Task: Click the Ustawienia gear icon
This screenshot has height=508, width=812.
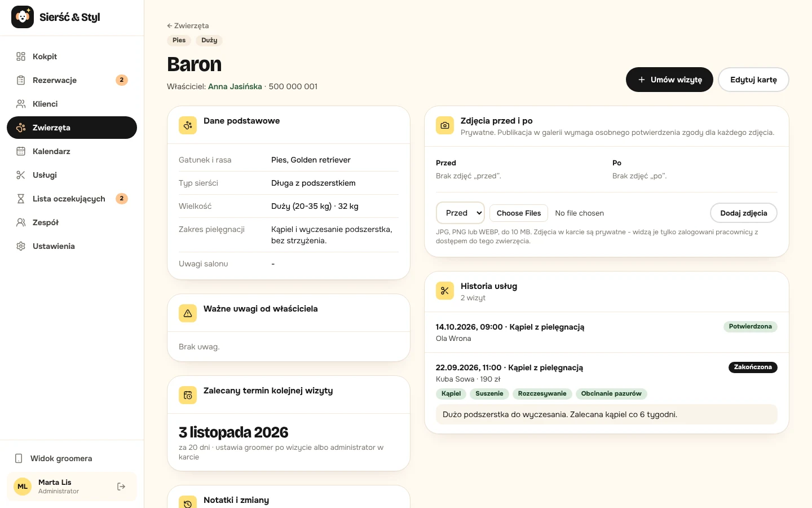Action: click(x=21, y=246)
